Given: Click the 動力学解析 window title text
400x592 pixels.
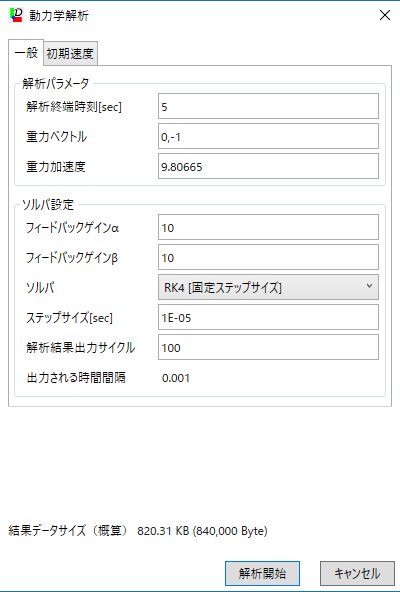Looking at the screenshot, I should [x=59, y=16].
